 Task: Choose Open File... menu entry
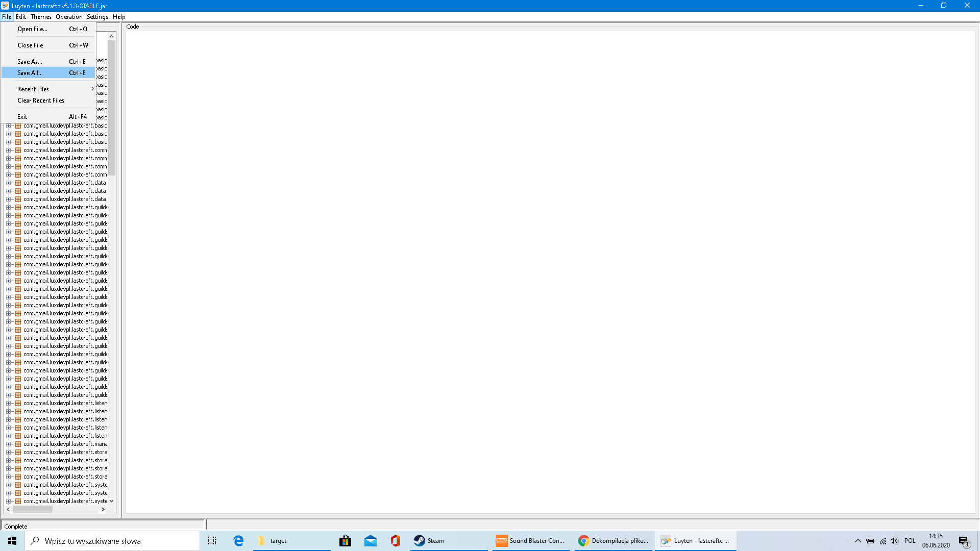click(32, 29)
